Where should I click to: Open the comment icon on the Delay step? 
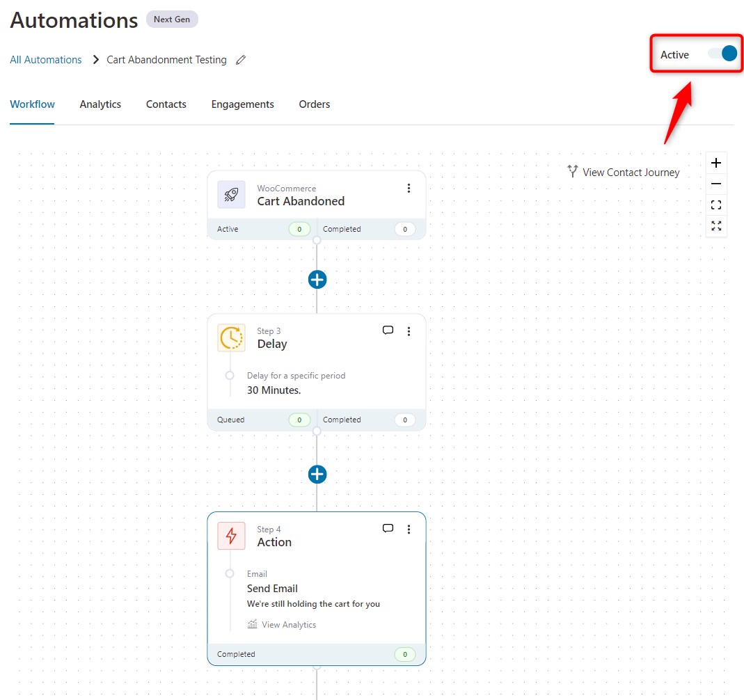[388, 330]
